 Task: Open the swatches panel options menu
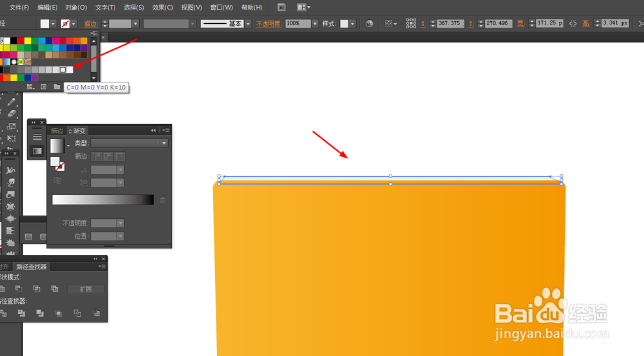tap(95, 33)
